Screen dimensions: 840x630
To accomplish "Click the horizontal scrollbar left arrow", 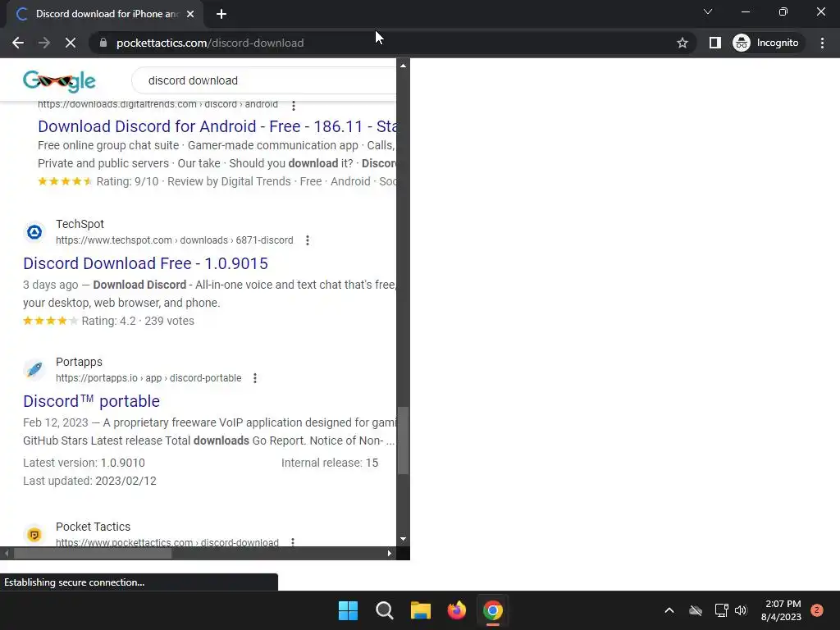I will coord(7,554).
